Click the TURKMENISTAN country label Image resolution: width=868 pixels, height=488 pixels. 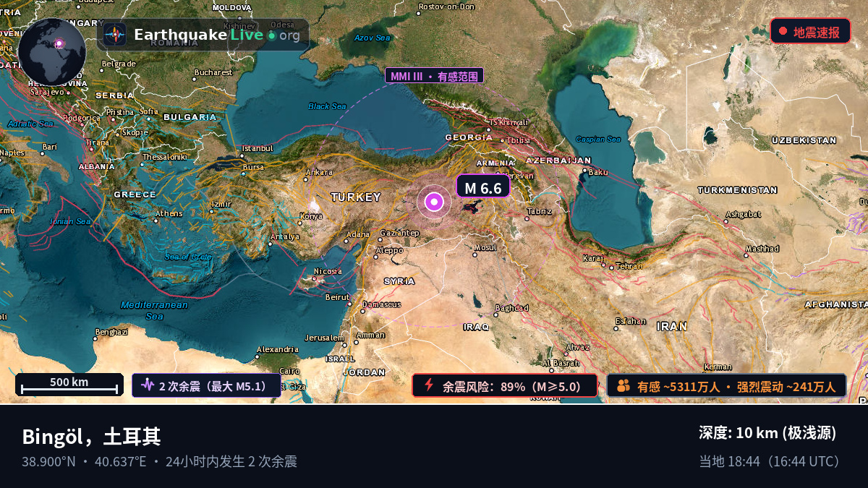(x=737, y=190)
